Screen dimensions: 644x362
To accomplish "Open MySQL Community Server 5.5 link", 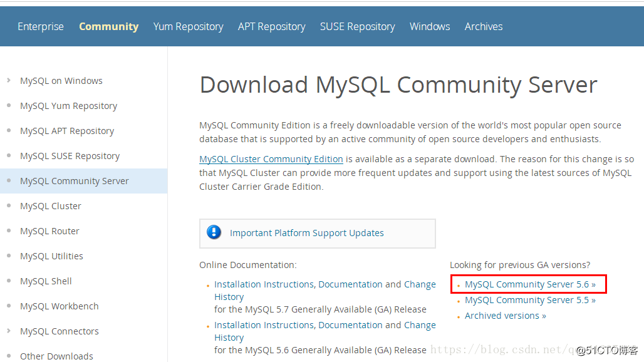I will tap(530, 300).
